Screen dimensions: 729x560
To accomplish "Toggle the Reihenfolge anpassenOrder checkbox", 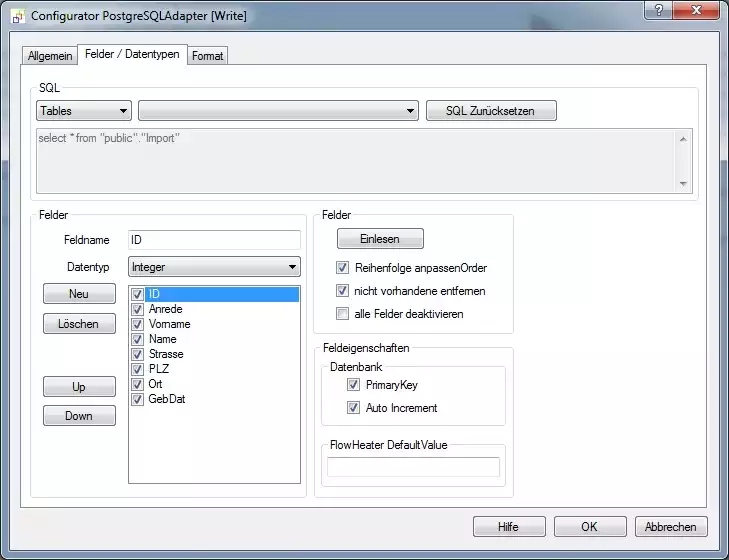I will 344,268.
